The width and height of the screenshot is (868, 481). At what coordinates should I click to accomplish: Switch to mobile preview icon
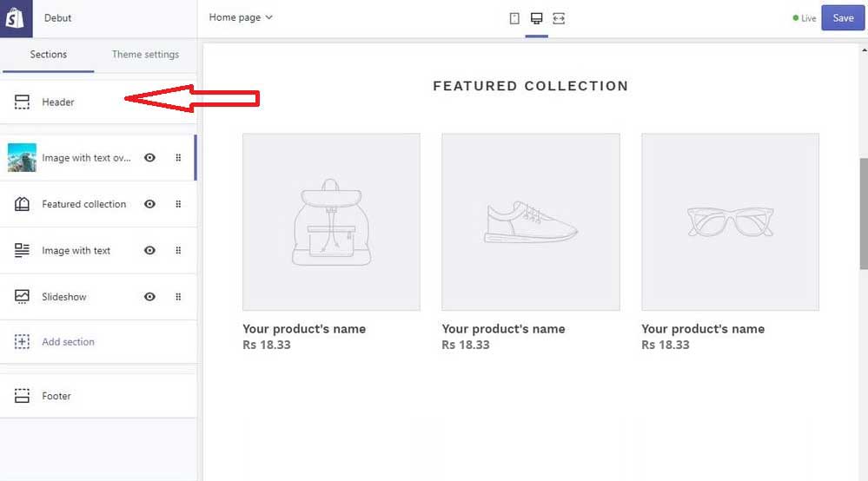514,18
